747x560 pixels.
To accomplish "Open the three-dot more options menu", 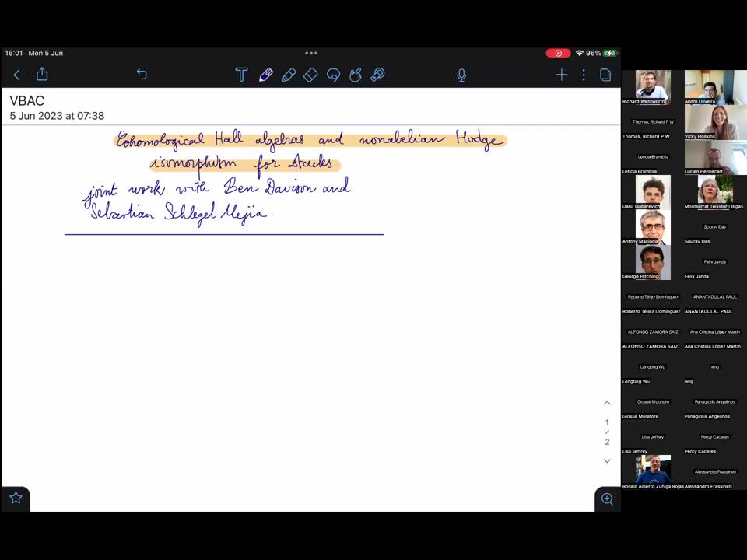I will pos(584,75).
